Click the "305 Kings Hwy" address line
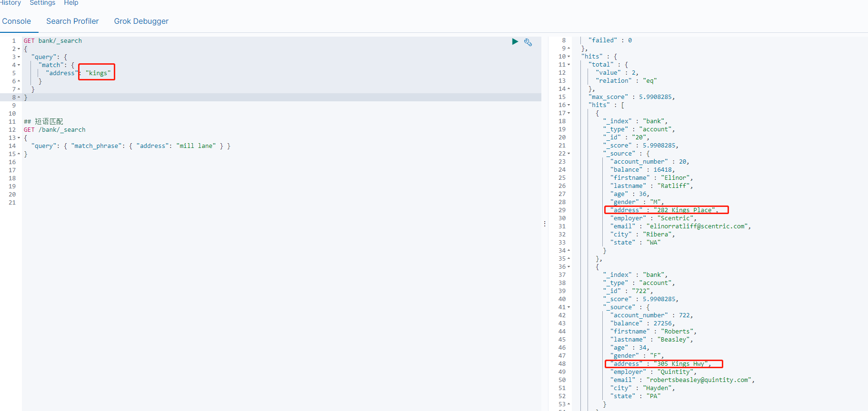 pos(661,364)
